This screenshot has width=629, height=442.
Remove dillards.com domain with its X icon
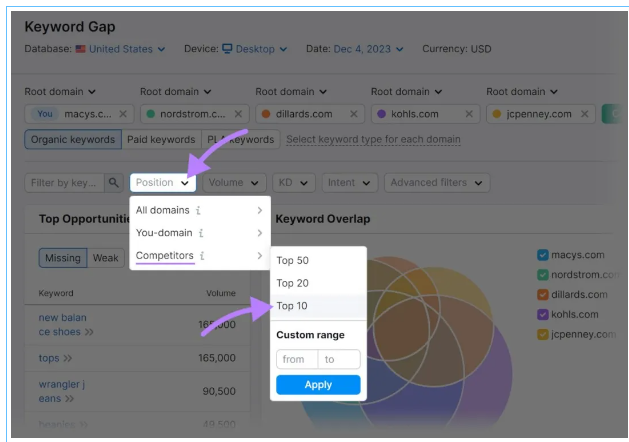(x=354, y=114)
